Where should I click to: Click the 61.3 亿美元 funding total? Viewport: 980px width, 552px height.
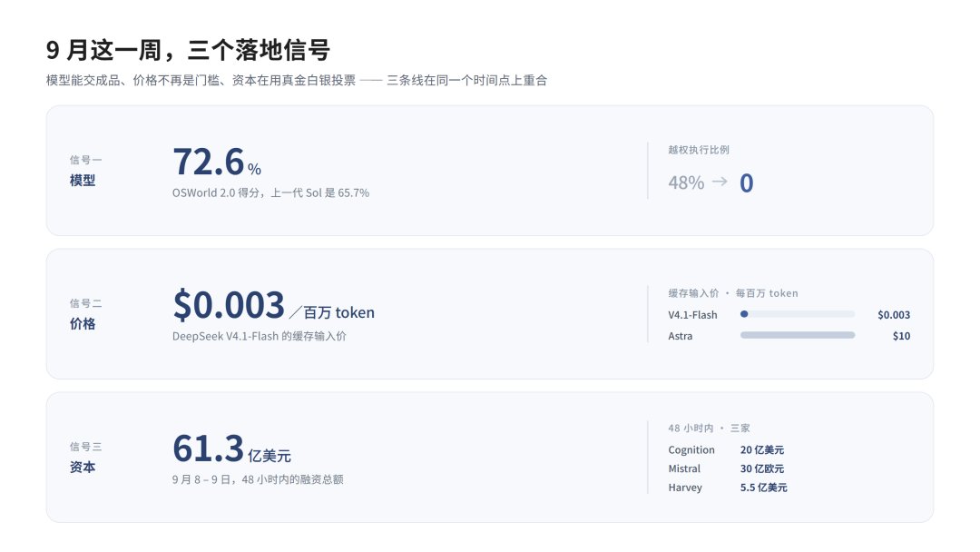pyautogui.click(x=232, y=448)
